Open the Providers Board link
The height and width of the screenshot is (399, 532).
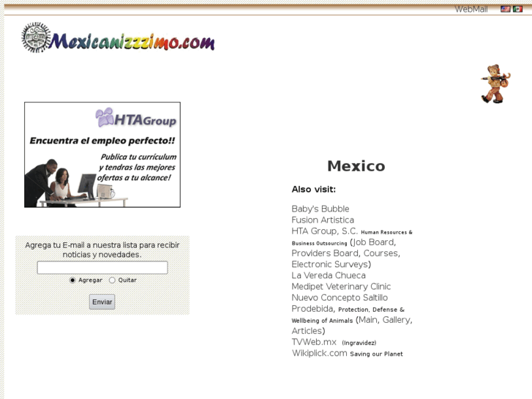pos(325,253)
